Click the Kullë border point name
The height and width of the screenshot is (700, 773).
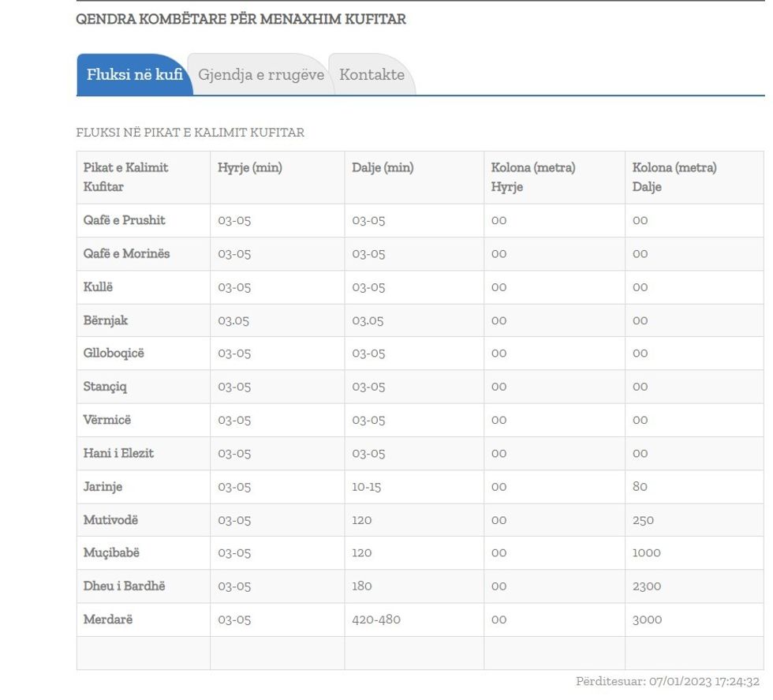[x=98, y=287]
